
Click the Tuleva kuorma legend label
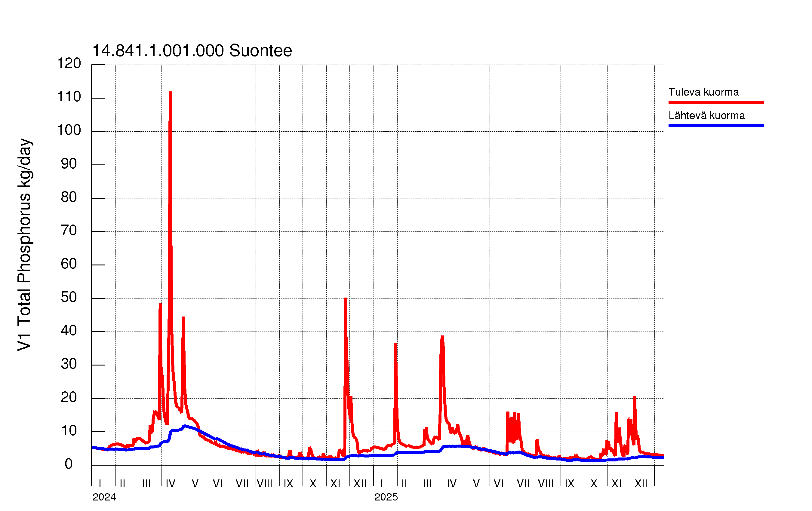point(703,92)
